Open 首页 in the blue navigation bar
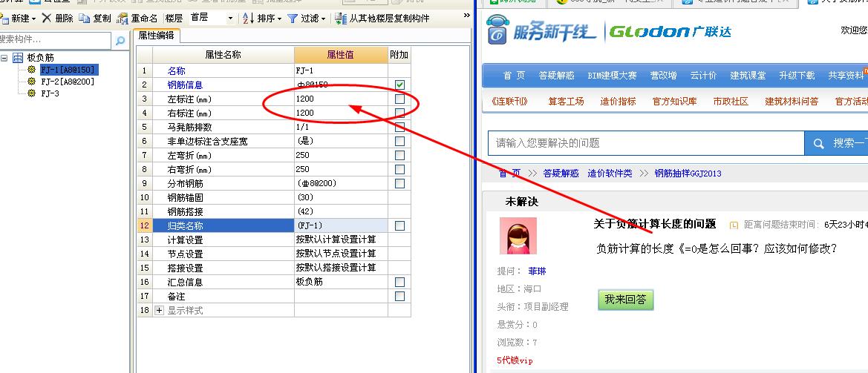The height and width of the screenshot is (373, 868). point(514,76)
